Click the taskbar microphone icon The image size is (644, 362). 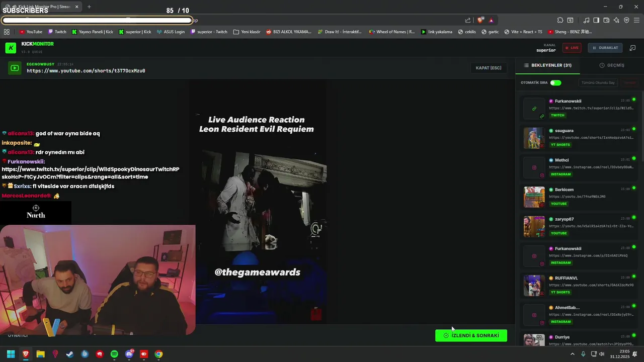click(x=583, y=354)
